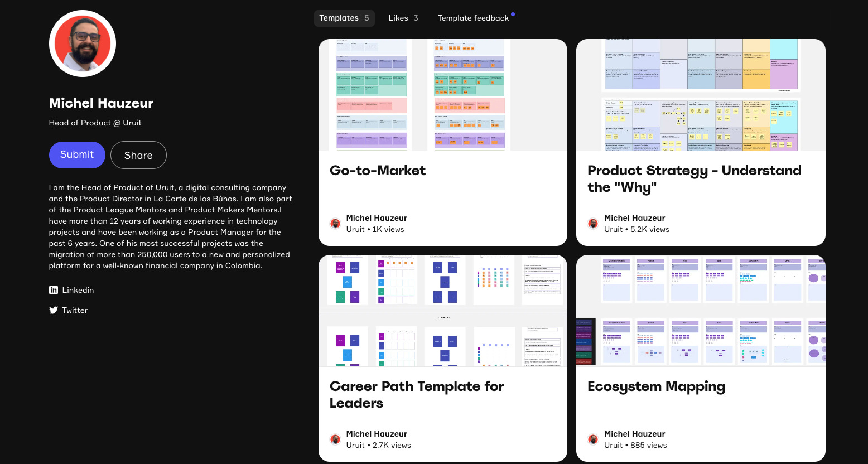The width and height of the screenshot is (868, 464).
Task: Open Product Strategy - Understand the "Why" title
Action: click(x=695, y=179)
